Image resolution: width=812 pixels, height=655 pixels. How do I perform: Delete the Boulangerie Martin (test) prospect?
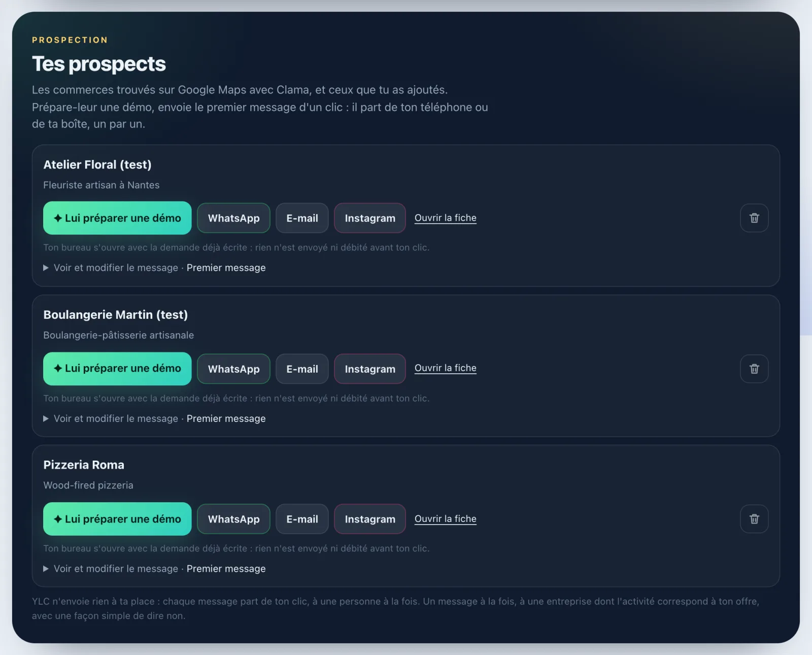pyautogui.click(x=754, y=369)
